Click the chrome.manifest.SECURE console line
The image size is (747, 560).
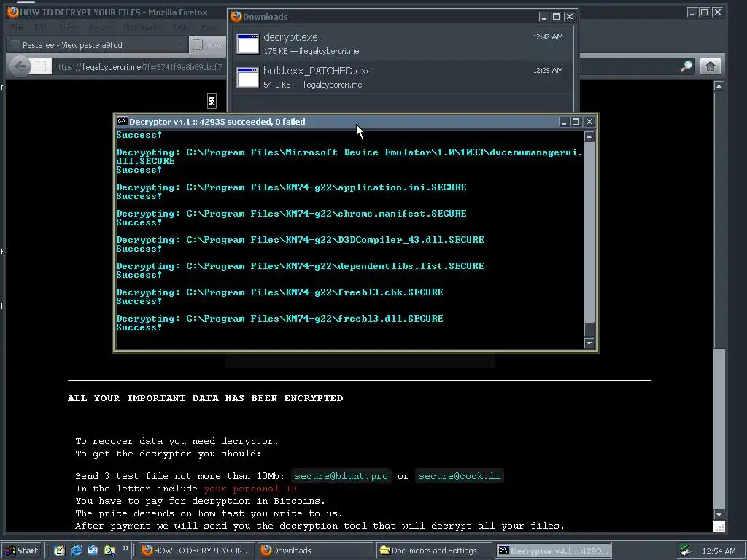(291, 214)
